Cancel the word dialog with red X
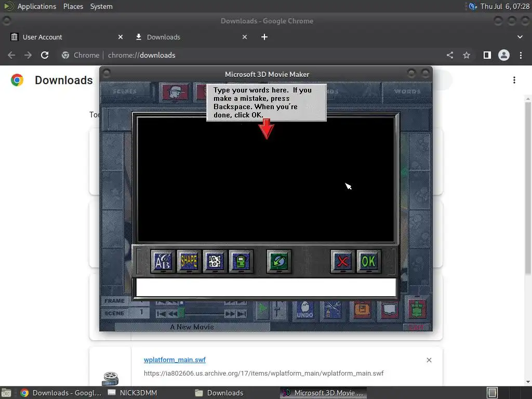This screenshot has width=532, height=399. [342, 261]
